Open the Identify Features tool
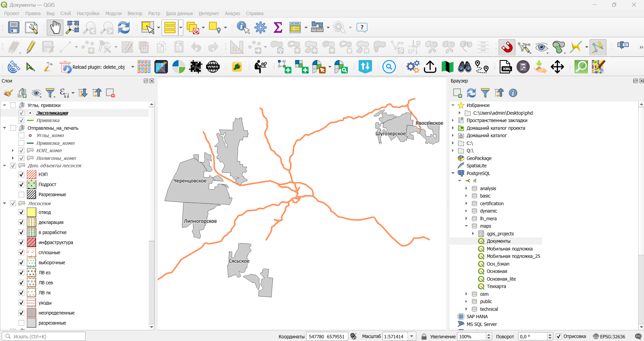The height and width of the screenshot is (341, 644). pos(243,27)
